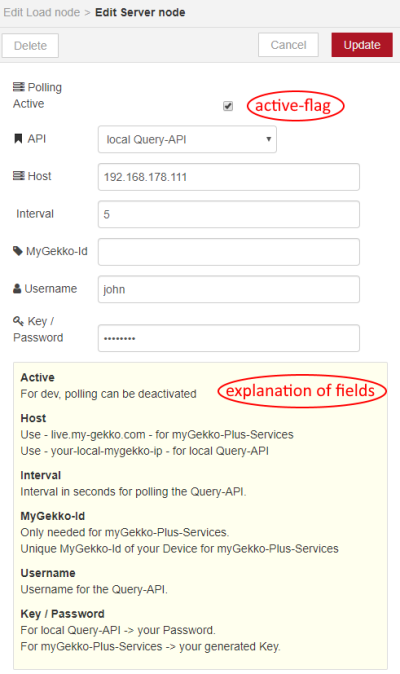
Task: Uncheck the Polling Active checkbox
Action: click(x=228, y=106)
